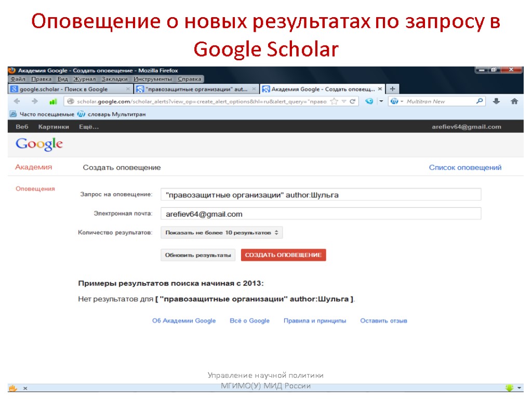Click the green download arrow in add-on bar
Viewport: 532px width, 399px height.
[x=509, y=388]
